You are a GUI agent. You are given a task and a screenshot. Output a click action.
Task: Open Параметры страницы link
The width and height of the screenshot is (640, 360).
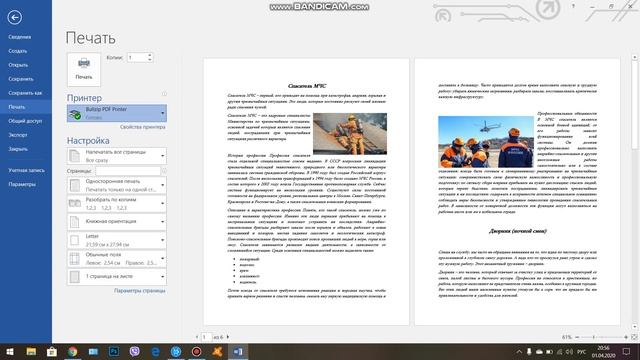(x=140, y=291)
